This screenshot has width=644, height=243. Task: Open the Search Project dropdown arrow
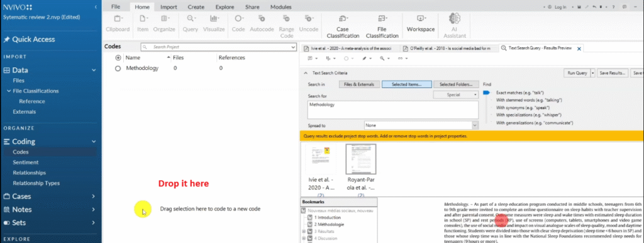tap(293, 47)
